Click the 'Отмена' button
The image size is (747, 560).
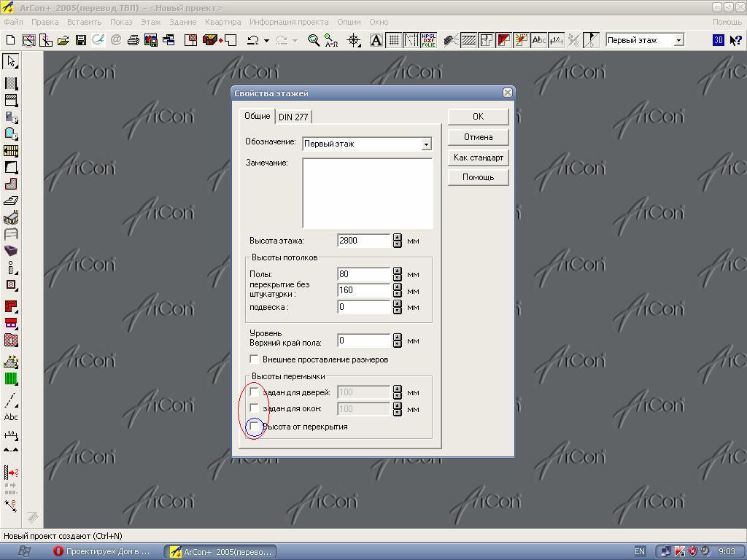(479, 137)
